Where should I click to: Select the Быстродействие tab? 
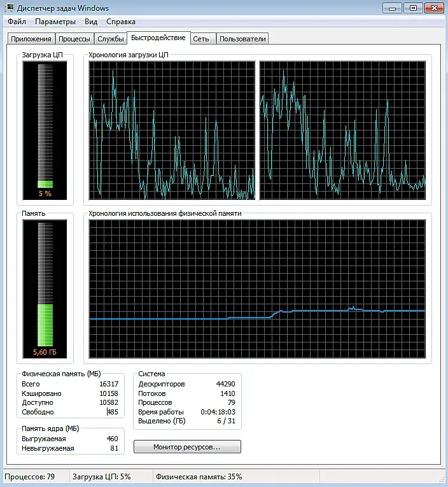(x=158, y=38)
